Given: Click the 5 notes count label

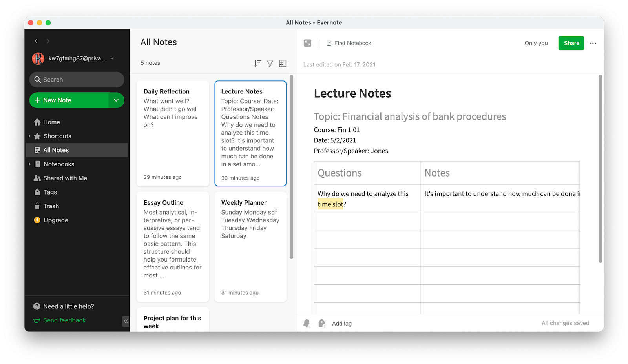Looking at the screenshot, I should point(150,63).
